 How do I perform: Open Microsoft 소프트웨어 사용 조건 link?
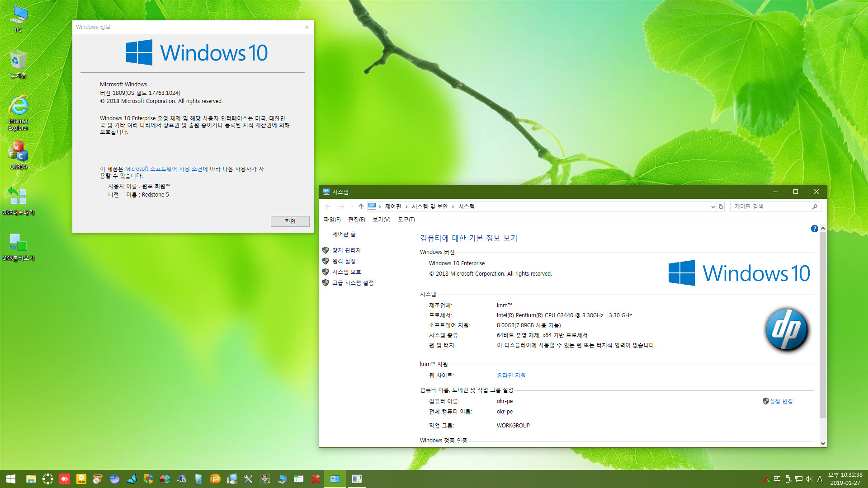point(164,169)
